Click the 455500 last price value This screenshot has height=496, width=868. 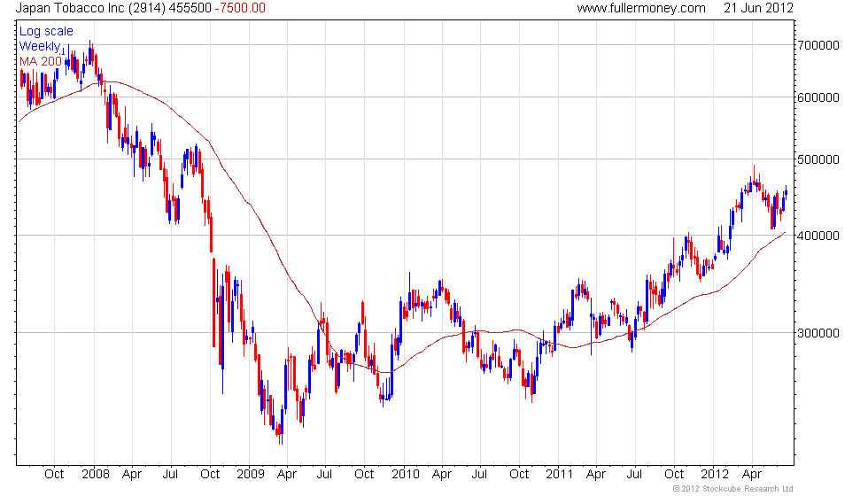pyautogui.click(x=190, y=8)
